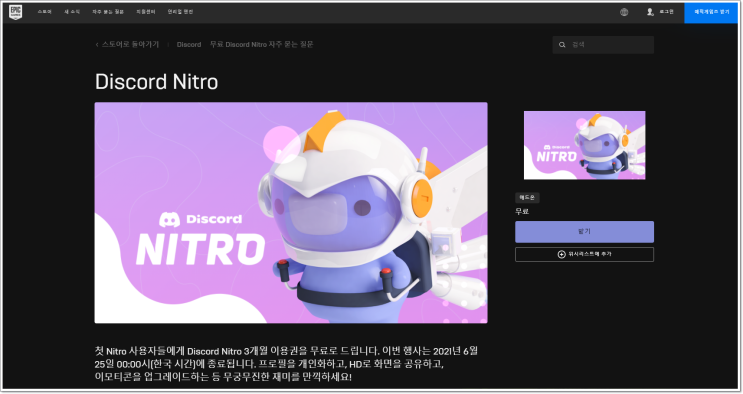Click the 무료 price text

click(x=522, y=211)
